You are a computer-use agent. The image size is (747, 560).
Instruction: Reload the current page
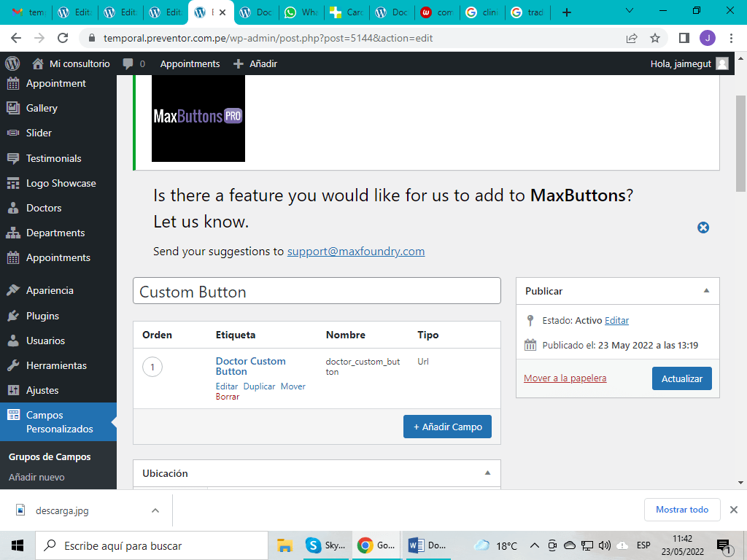pos(63,38)
